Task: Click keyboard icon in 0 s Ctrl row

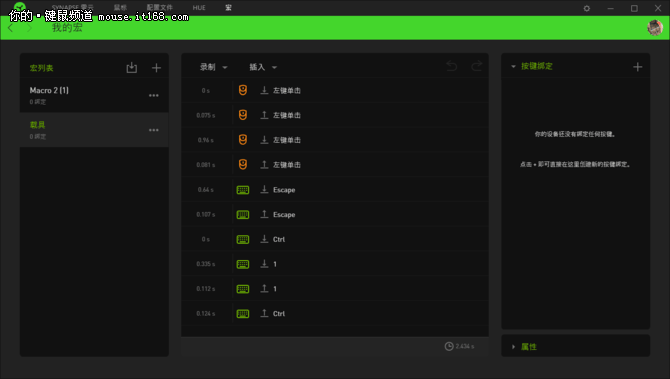Action: 243,239
